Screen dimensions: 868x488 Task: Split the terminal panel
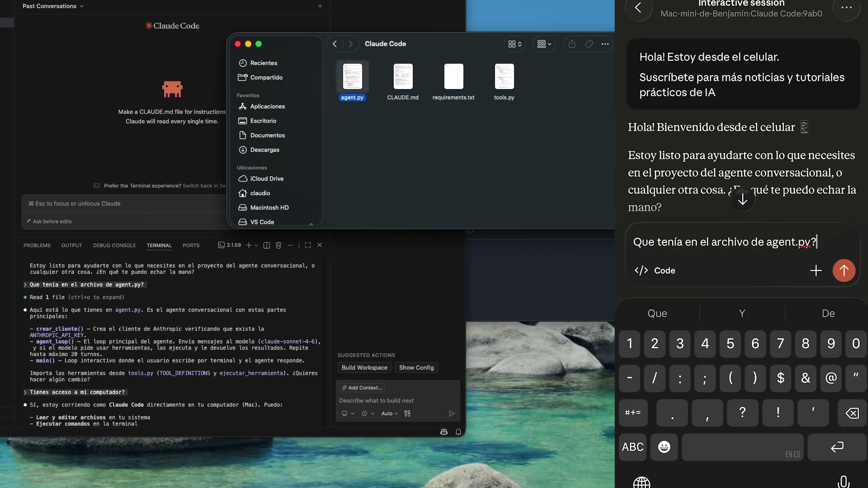pos(267,245)
